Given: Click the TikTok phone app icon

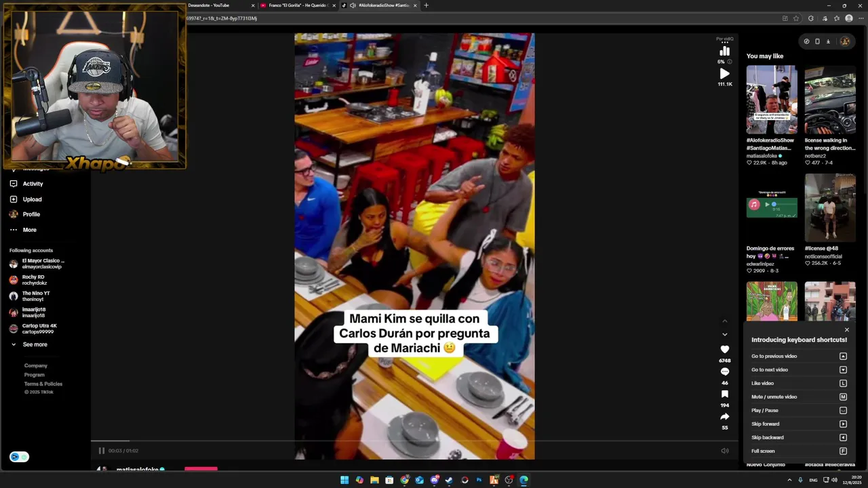Looking at the screenshot, I should [x=817, y=41].
